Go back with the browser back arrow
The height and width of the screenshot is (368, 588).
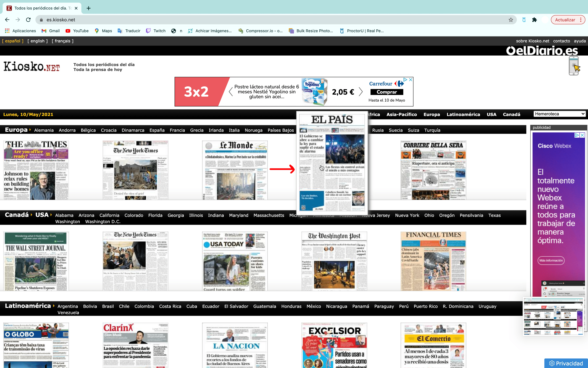click(7, 20)
